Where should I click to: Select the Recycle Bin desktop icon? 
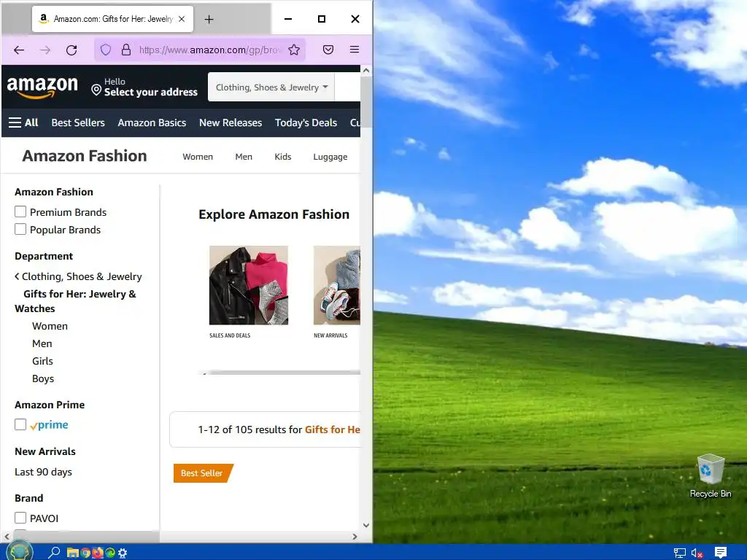tap(711, 475)
